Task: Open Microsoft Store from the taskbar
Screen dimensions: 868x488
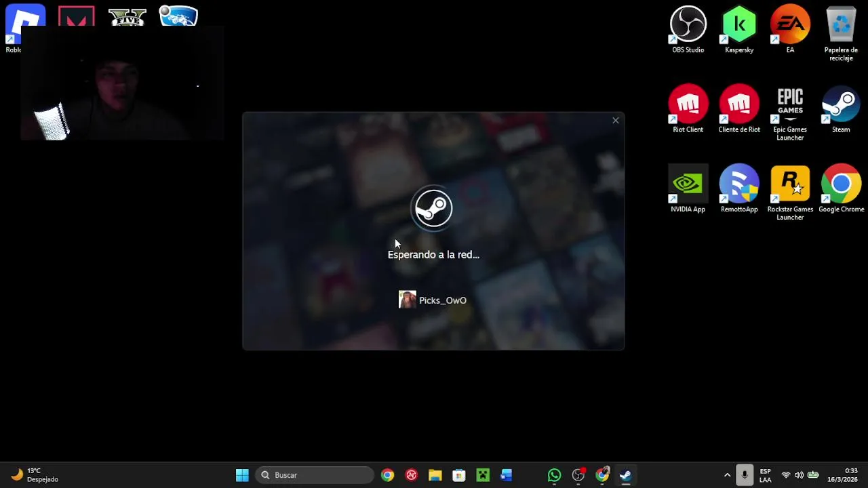Action: (x=459, y=475)
